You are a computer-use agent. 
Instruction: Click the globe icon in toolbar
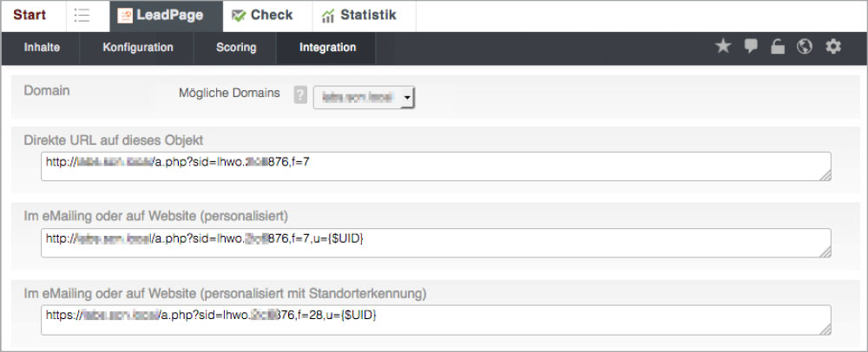(x=805, y=47)
